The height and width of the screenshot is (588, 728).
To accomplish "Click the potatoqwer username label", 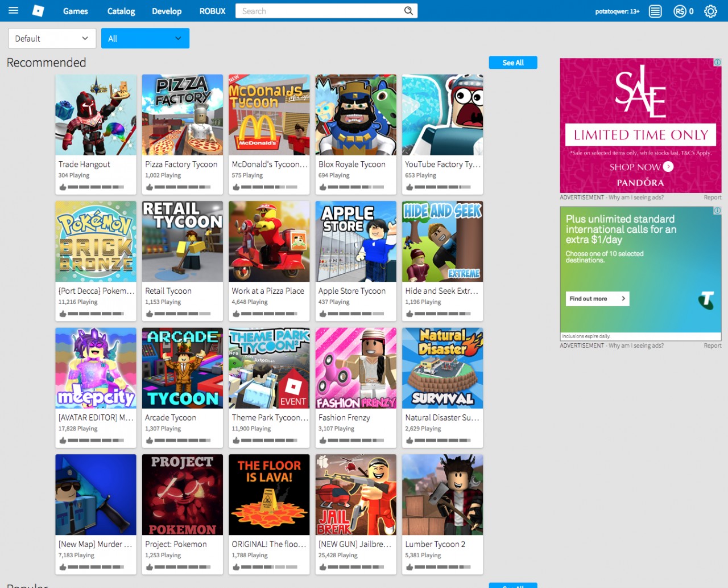I will click(617, 11).
